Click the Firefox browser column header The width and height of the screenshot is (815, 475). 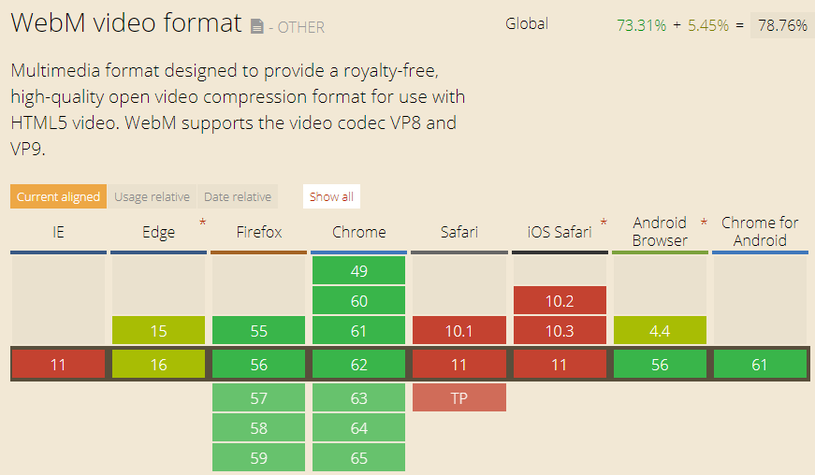[259, 232]
